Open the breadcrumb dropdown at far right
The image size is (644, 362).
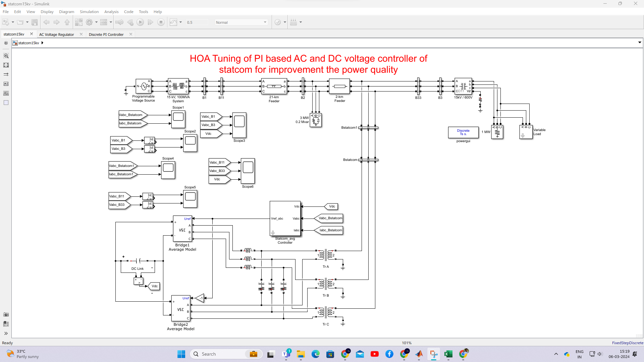click(x=639, y=43)
